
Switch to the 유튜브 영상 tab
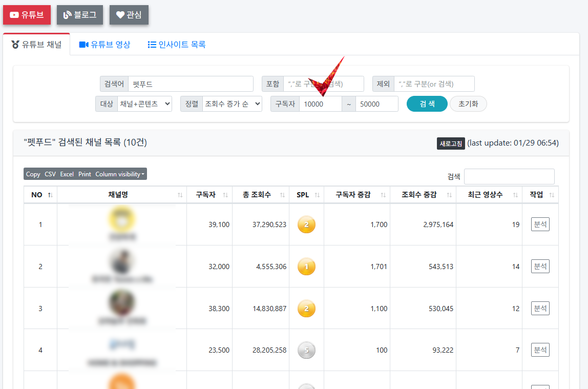point(104,44)
